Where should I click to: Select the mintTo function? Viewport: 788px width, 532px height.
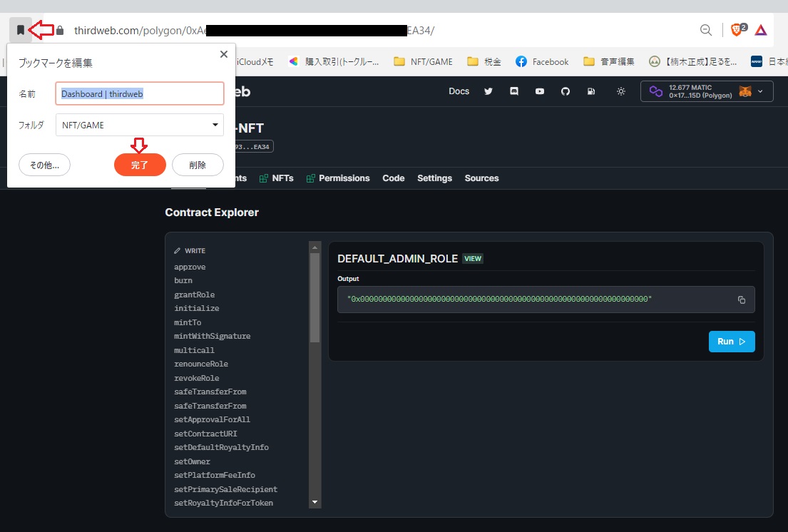click(188, 322)
